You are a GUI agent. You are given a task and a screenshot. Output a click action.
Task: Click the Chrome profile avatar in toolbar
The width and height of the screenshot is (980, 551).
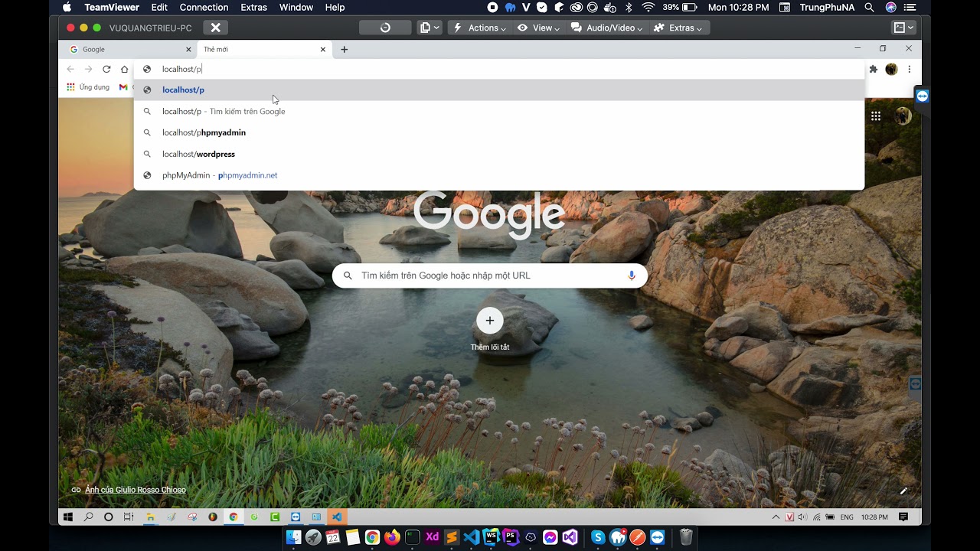pyautogui.click(x=891, y=69)
